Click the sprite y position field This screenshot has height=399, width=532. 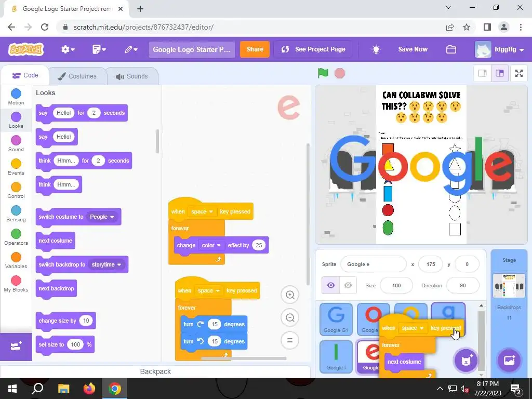pos(467,264)
